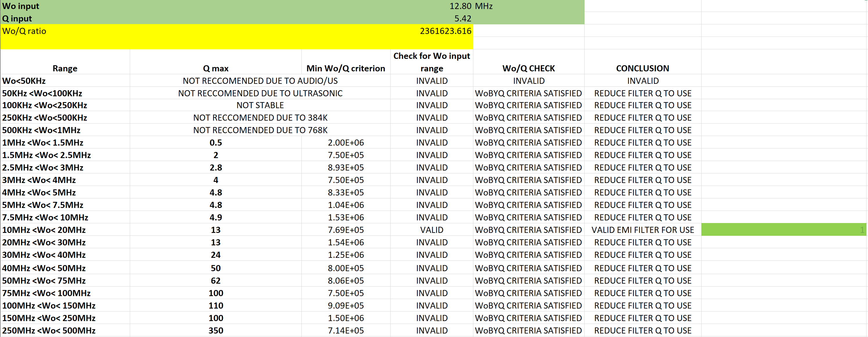
Task: Select the 1.25E+06 criterion cell
Action: pyautogui.click(x=346, y=255)
